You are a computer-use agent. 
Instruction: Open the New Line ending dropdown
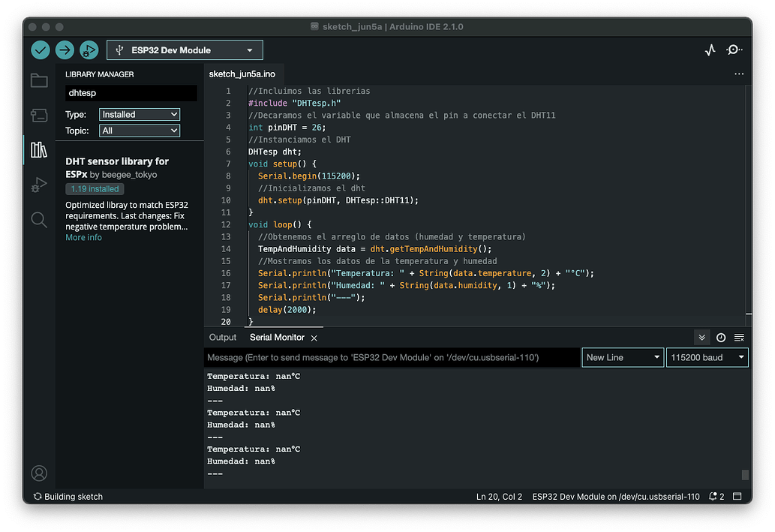click(x=623, y=358)
